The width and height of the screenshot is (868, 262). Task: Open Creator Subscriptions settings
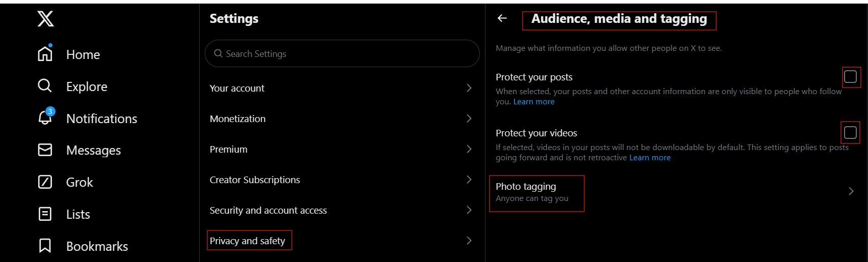[342, 180]
